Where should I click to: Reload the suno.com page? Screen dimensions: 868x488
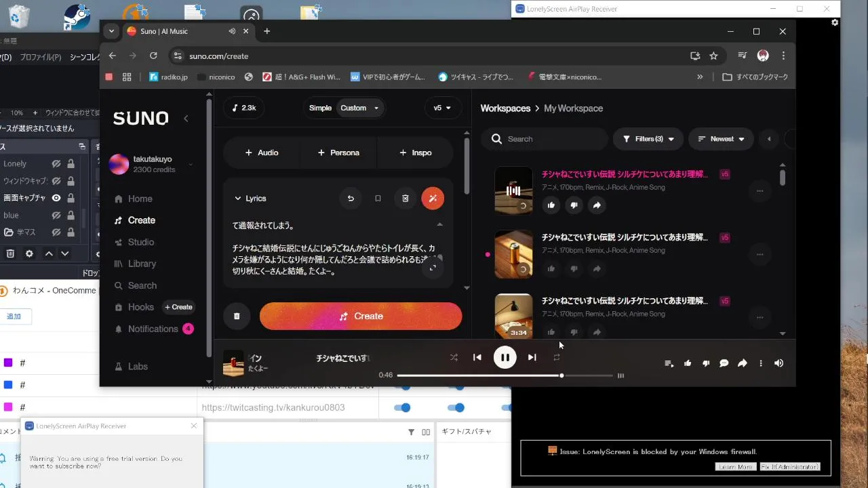click(153, 56)
